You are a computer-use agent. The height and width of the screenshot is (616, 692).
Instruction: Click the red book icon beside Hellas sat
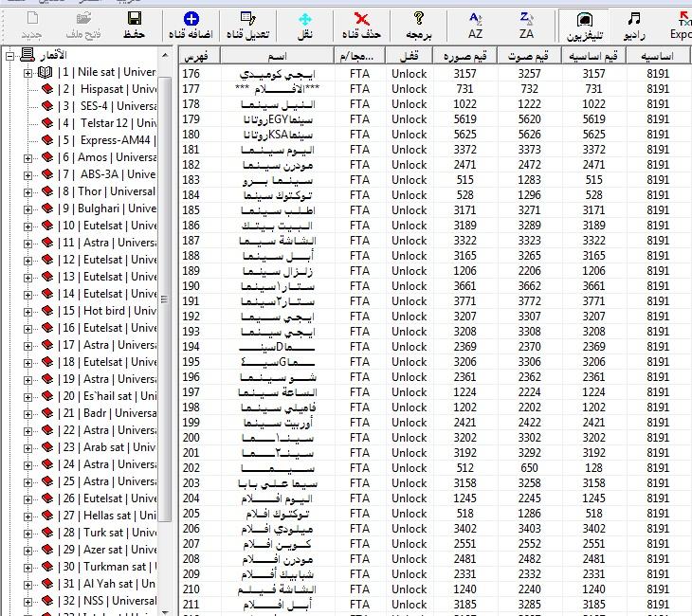click(x=47, y=516)
